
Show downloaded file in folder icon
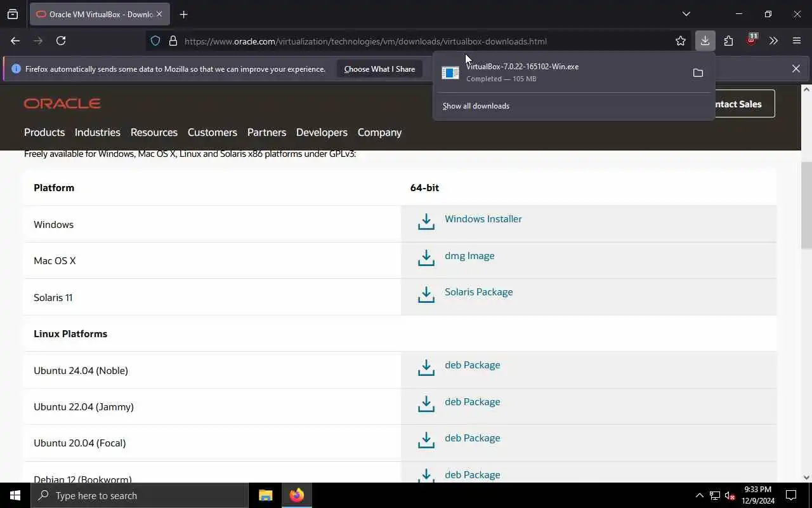[x=698, y=73]
